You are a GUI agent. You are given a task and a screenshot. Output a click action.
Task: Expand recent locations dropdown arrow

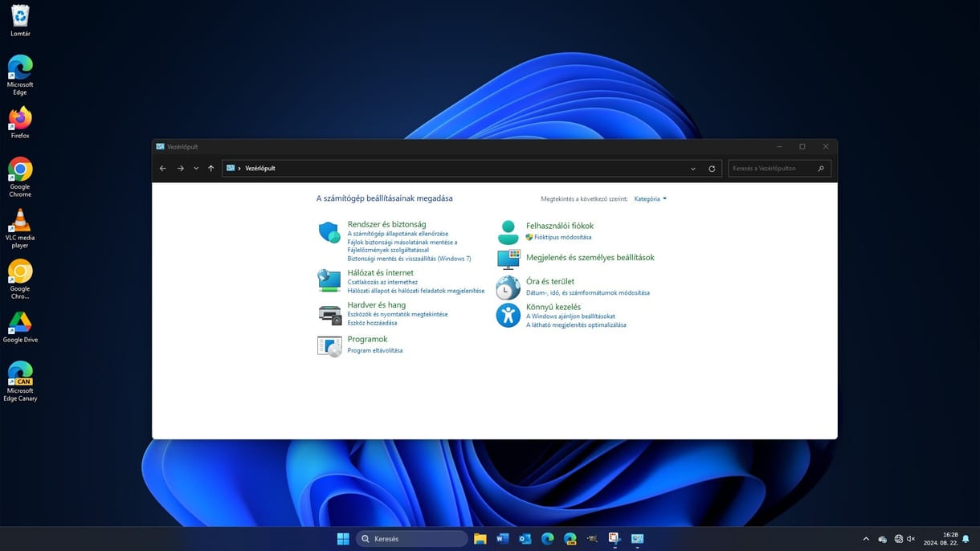coord(196,169)
